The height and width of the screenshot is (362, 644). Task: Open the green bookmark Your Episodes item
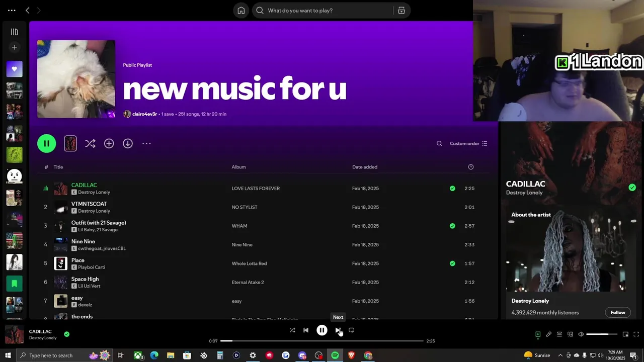coord(15,284)
